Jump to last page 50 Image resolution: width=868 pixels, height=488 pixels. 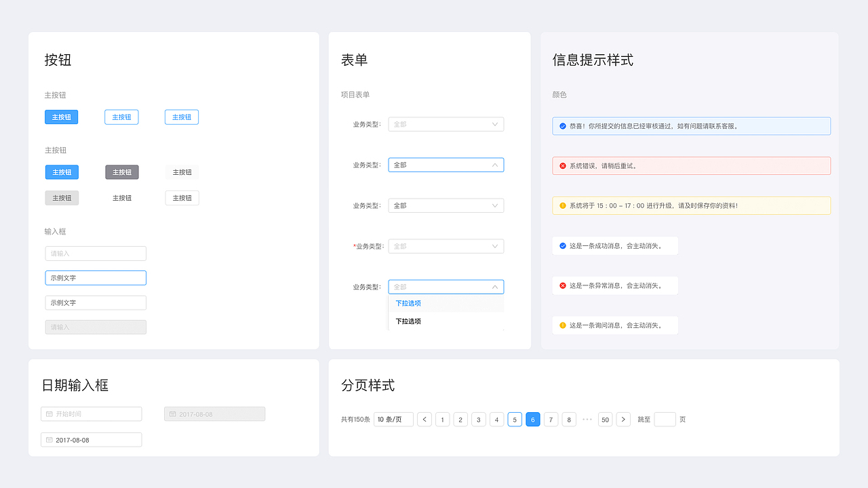[x=606, y=420]
